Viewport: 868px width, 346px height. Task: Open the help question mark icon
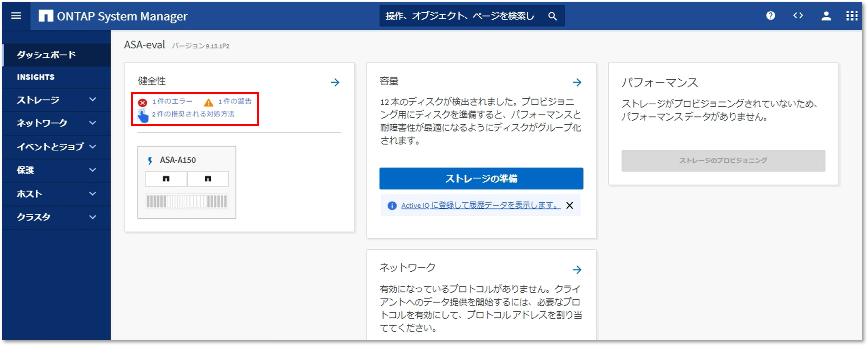[x=771, y=15]
